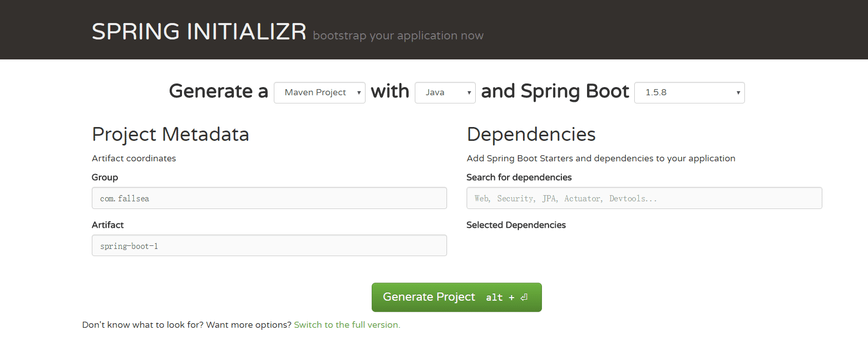Click the SPRING INITIALIZR header title
This screenshot has width=868, height=357.
tap(199, 32)
